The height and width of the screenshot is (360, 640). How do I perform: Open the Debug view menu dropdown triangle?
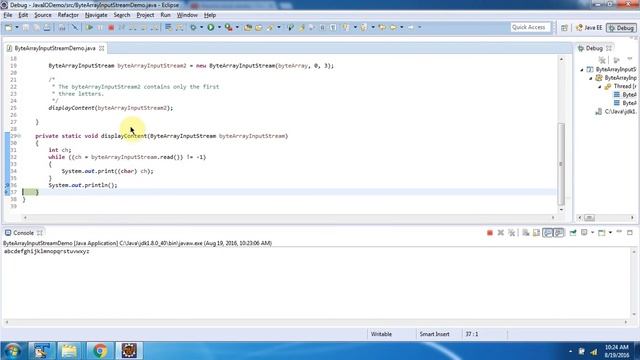pos(630,60)
